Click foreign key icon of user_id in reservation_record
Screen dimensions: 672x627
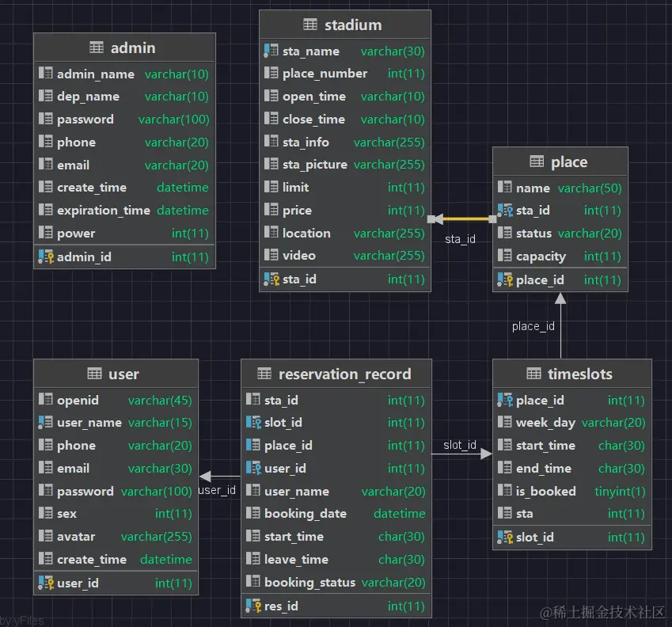[253, 468]
